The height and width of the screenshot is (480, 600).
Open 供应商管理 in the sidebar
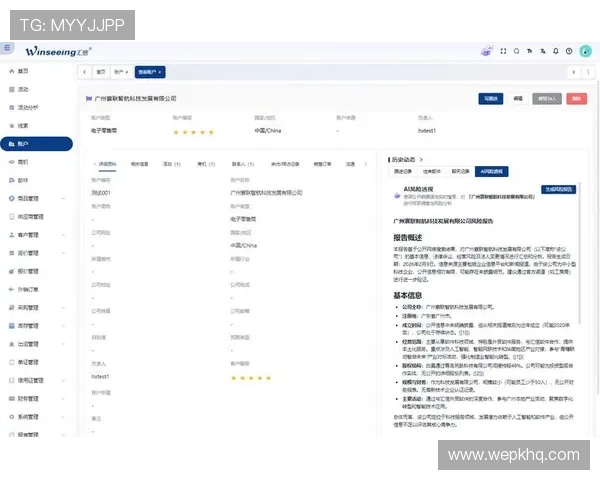[x=31, y=217]
